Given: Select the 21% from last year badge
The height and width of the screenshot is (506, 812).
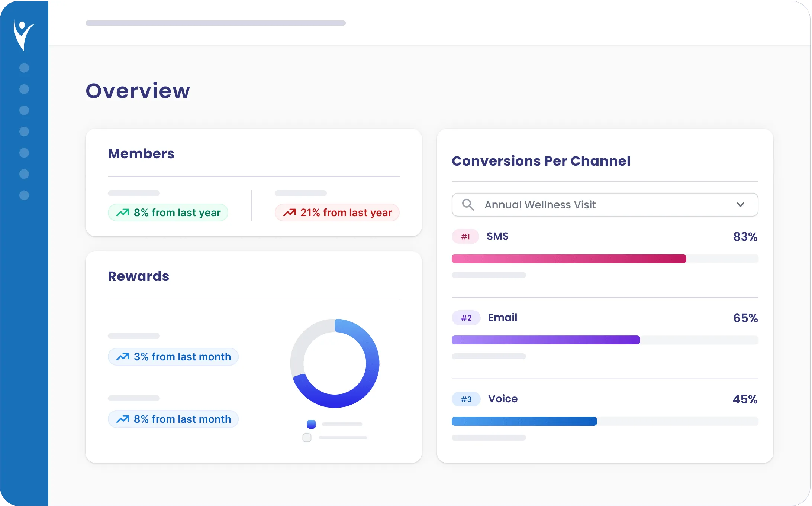Looking at the screenshot, I should pyautogui.click(x=337, y=213).
